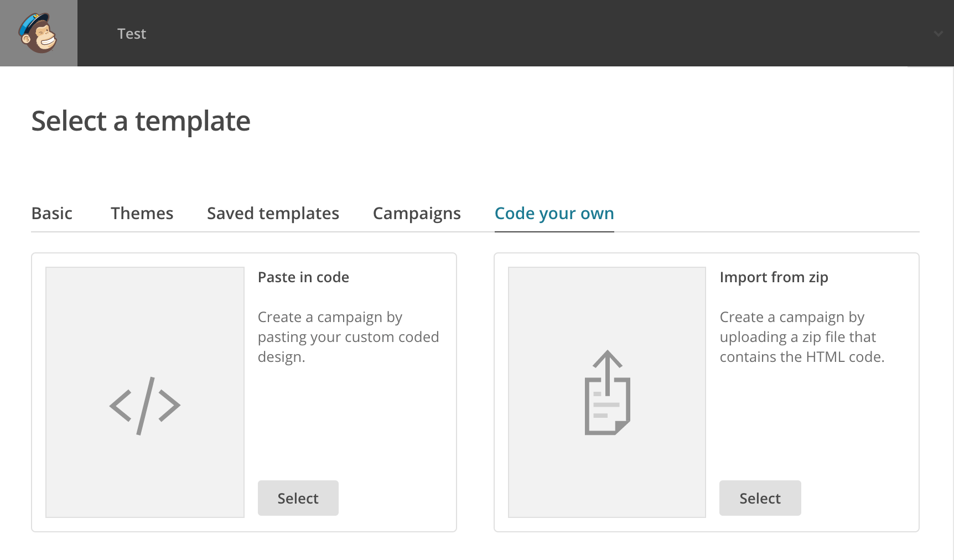Expand the account dropdown chevron in header

pos(938,34)
